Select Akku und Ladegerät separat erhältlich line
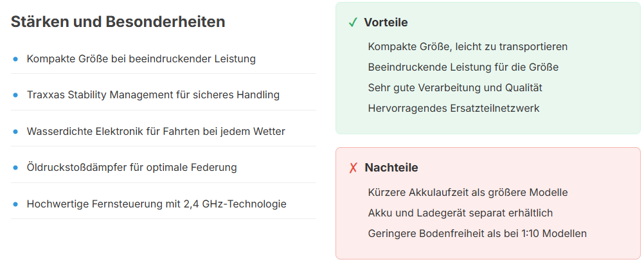This screenshot has height=264, width=644. 460,213
